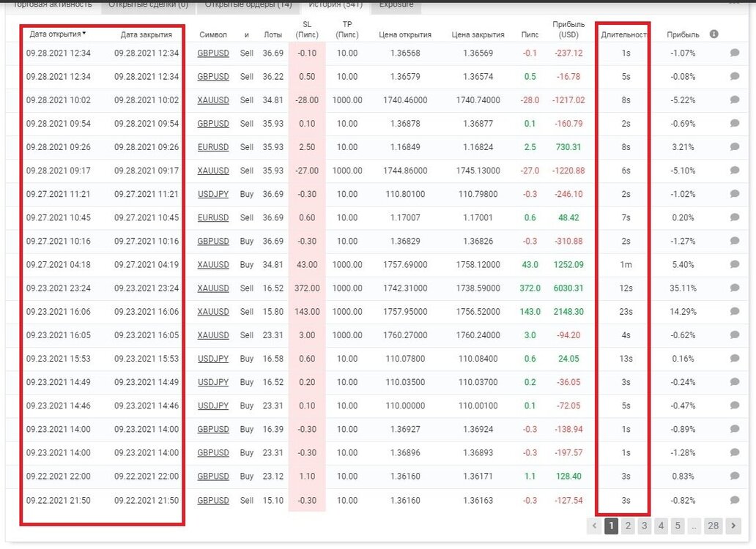Open comment icon for the -1220.88 profit row
The height and width of the screenshot is (549, 756).
(735, 170)
